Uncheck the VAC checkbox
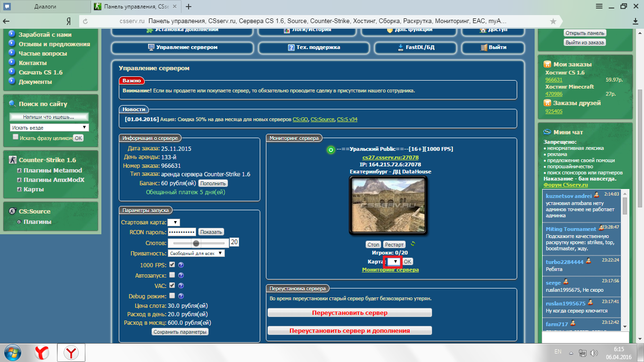This screenshot has width=644, height=362. pyautogui.click(x=172, y=285)
